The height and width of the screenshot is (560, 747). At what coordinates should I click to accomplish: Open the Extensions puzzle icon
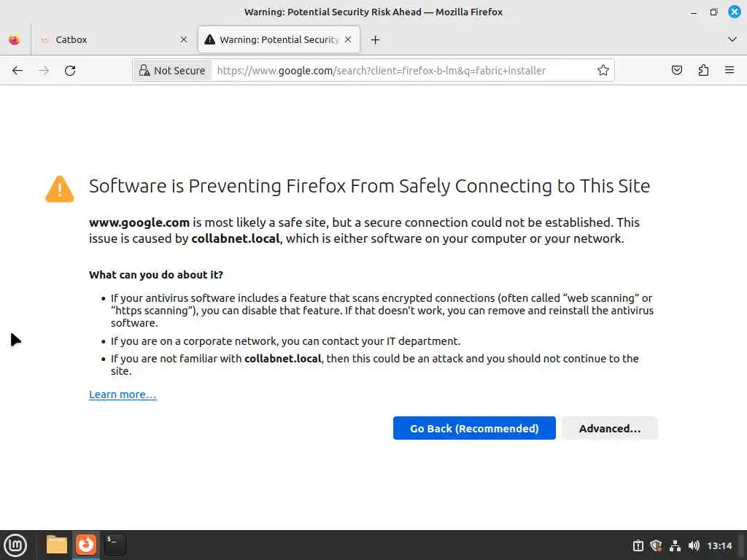click(703, 71)
